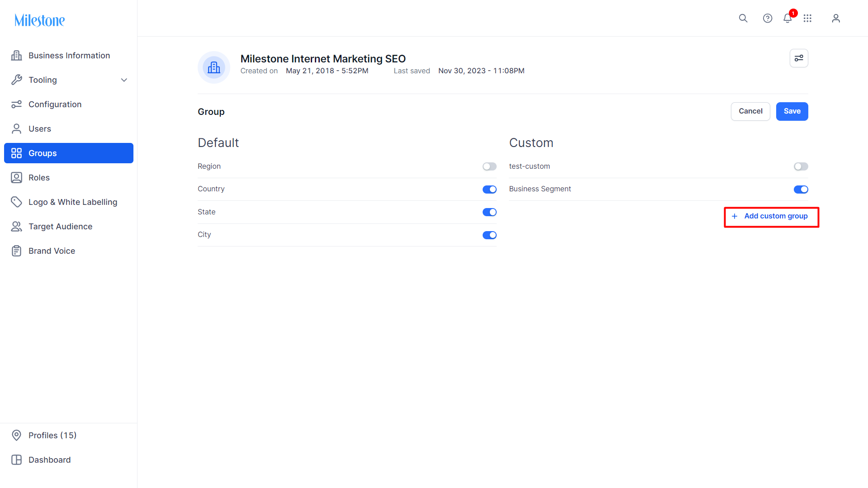
Task: Go to Target Audience
Action: click(69, 227)
